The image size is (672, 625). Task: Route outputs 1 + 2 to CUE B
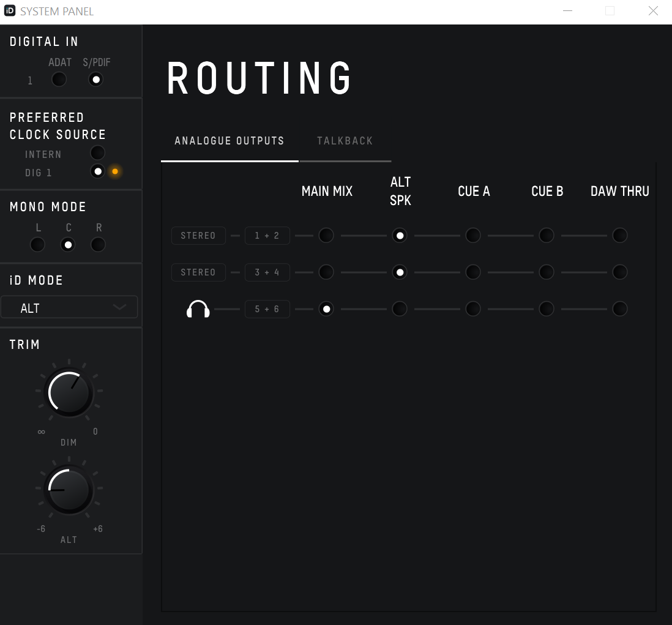[547, 235]
